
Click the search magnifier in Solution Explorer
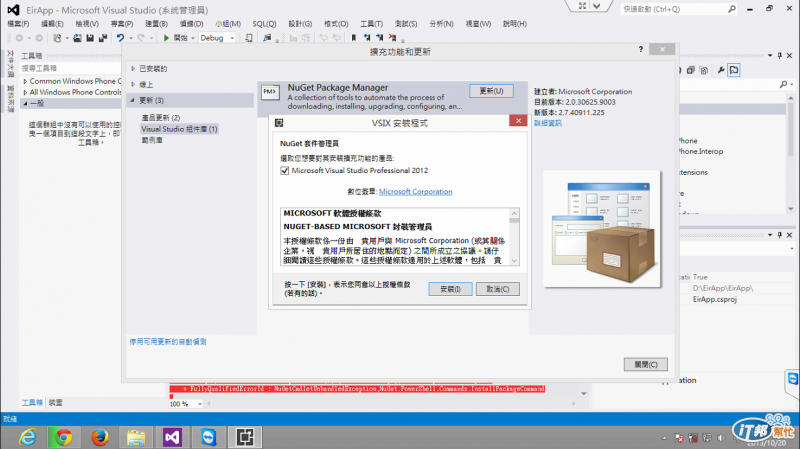[x=784, y=84]
